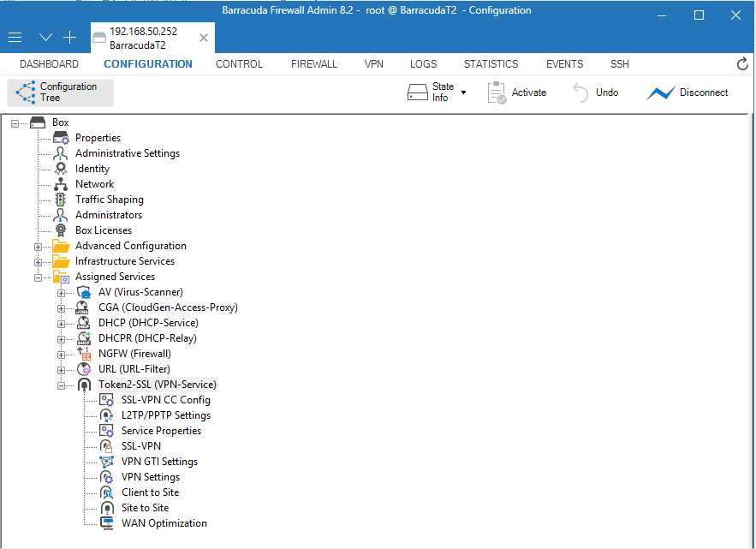
Task: Click the DHCP-Relay icon
Action: (84, 338)
